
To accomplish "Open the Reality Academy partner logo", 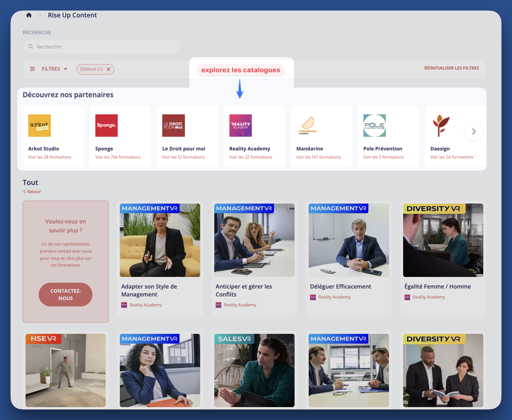I will click(240, 125).
